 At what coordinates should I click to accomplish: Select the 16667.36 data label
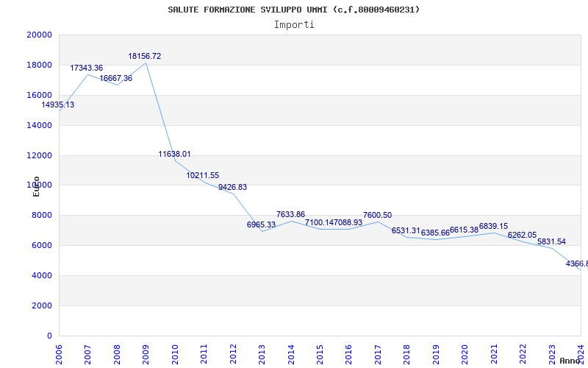click(x=116, y=78)
